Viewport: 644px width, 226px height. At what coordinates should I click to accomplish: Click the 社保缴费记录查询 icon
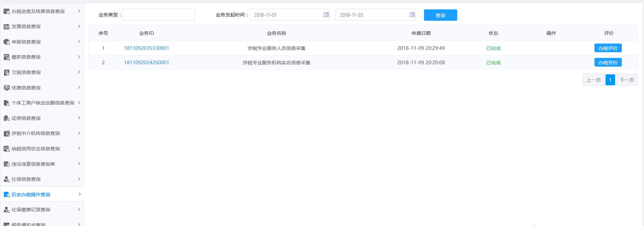(6, 210)
